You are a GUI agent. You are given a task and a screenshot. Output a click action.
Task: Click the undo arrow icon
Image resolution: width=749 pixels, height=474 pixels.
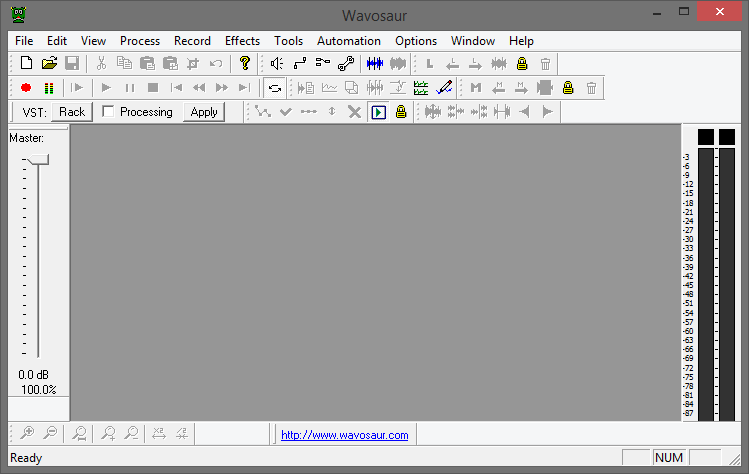click(x=216, y=64)
